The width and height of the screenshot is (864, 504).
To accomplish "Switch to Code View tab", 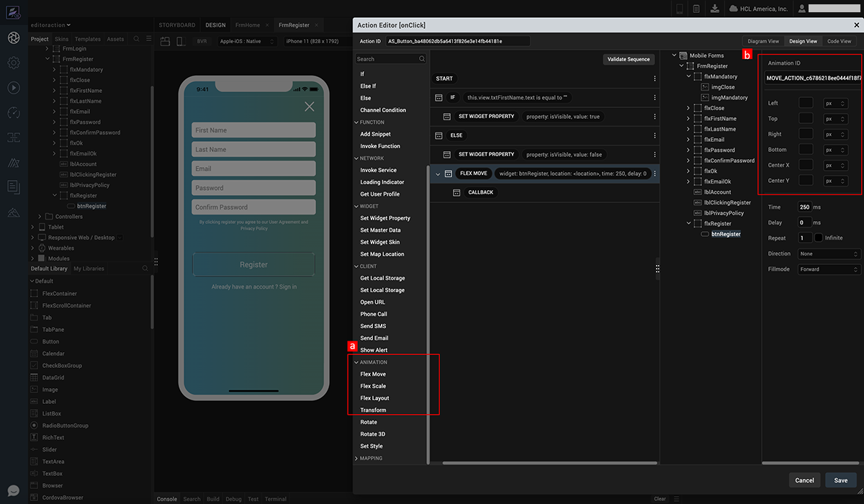I will (839, 41).
